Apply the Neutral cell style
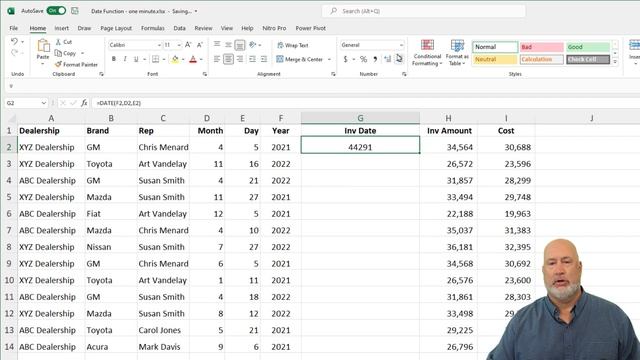 tap(495, 59)
